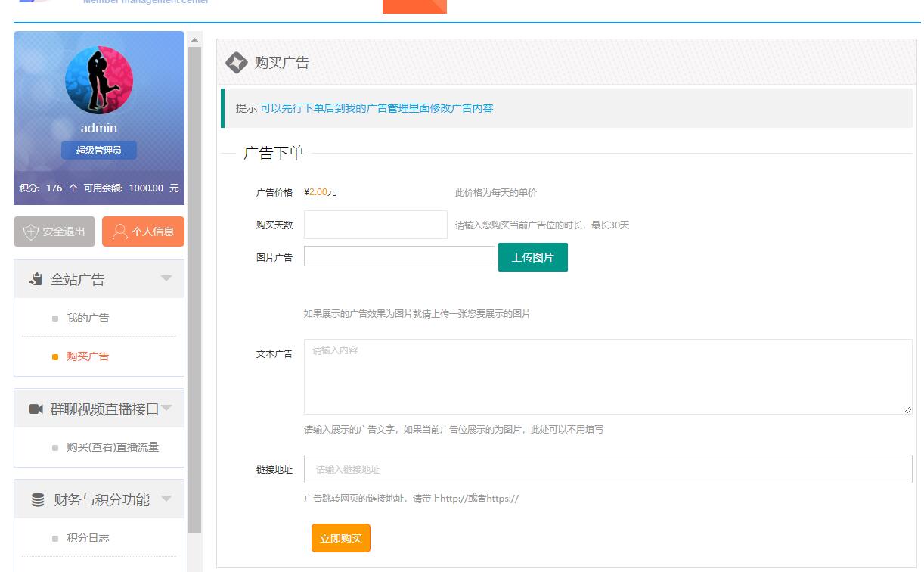924x572 pixels.
Task: Click the 全站广告 section icon
Action: point(36,279)
